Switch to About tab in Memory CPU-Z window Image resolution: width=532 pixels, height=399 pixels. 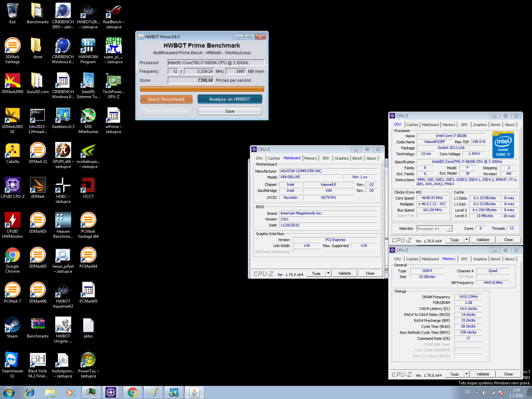[510, 259]
